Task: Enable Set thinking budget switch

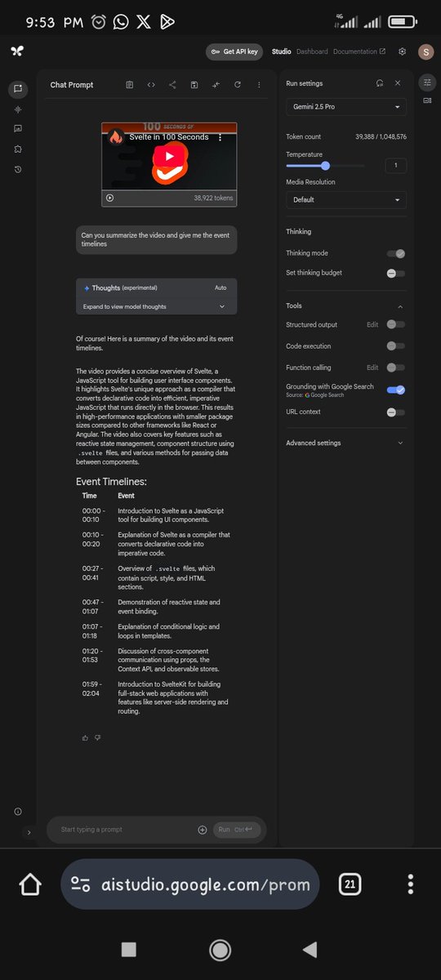Action: [x=395, y=273]
